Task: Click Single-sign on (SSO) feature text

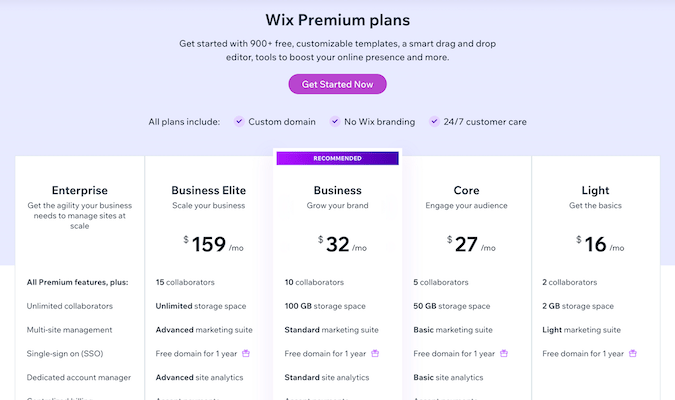Action: pyautogui.click(x=70, y=353)
